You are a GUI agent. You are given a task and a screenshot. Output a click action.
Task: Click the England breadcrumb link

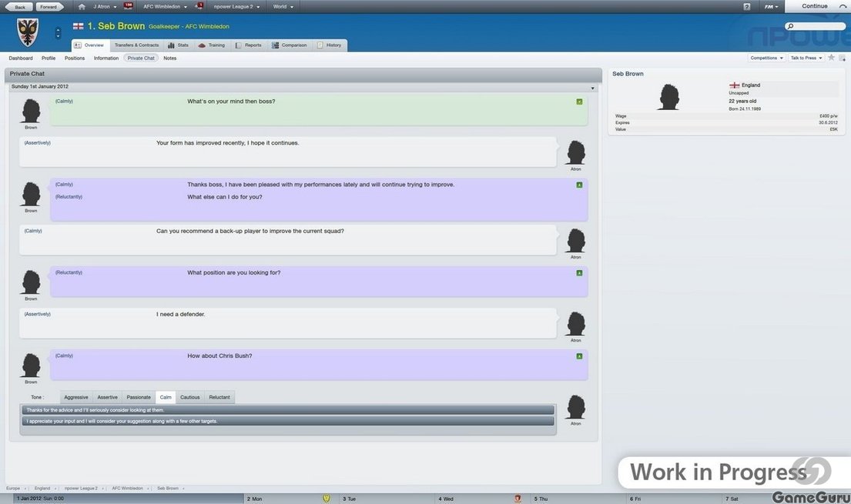coord(42,489)
